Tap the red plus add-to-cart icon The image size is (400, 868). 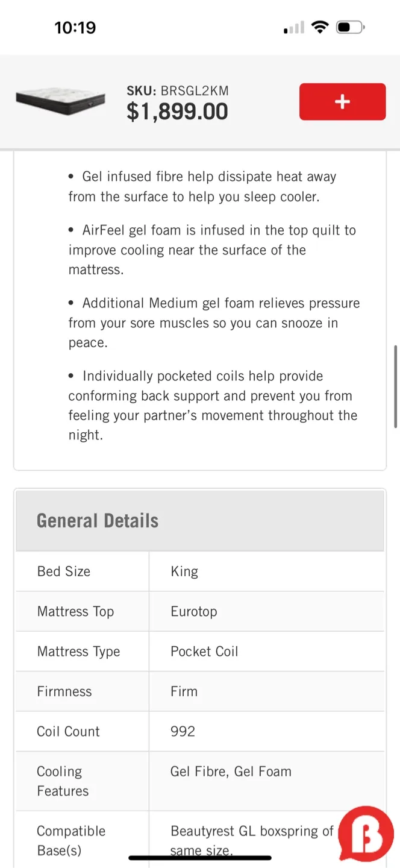342,101
